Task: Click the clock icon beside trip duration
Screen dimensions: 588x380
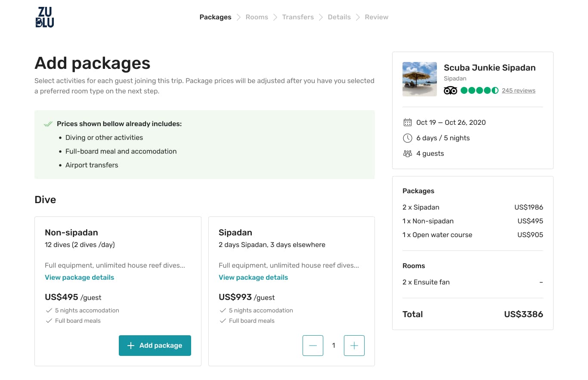Action: [x=407, y=138]
